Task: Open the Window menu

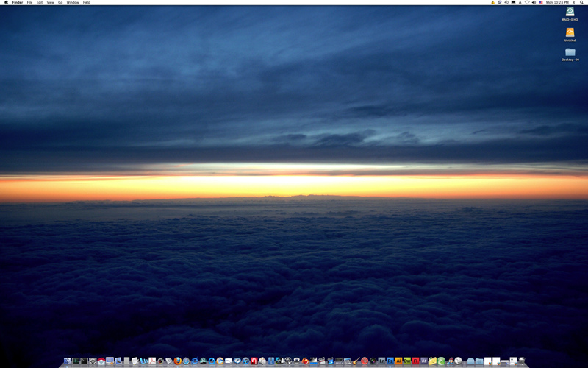Action: point(73,2)
